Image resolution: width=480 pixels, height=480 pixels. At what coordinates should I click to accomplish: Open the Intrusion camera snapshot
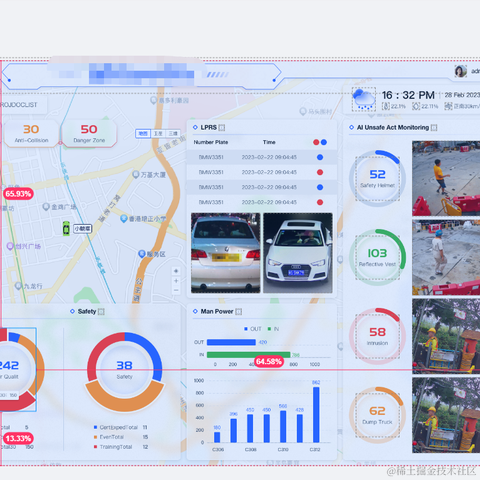point(446,336)
